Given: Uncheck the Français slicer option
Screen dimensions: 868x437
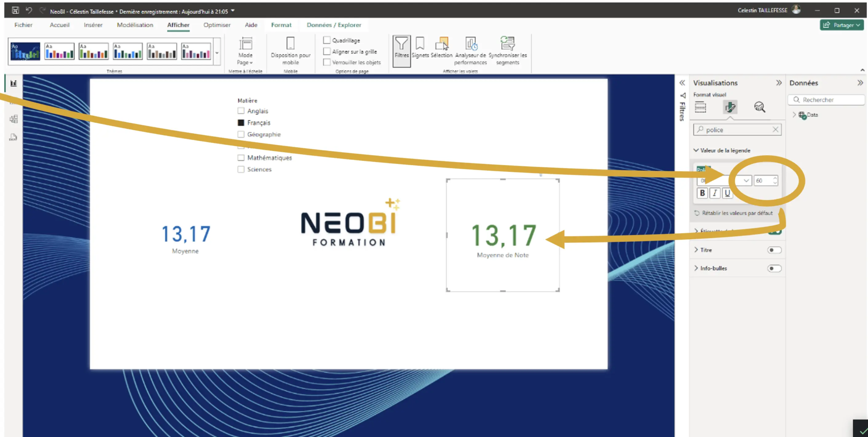Looking at the screenshot, I should 241,123.
